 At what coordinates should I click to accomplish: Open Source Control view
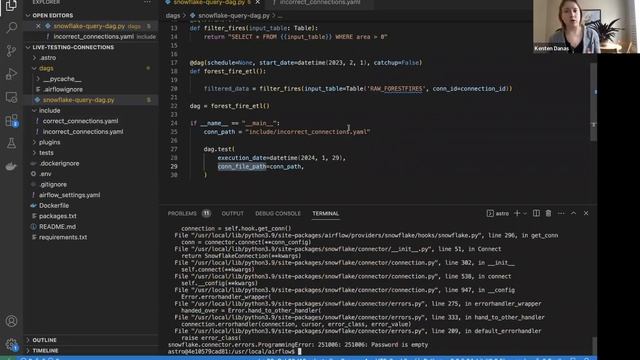[x=11, y=51]
